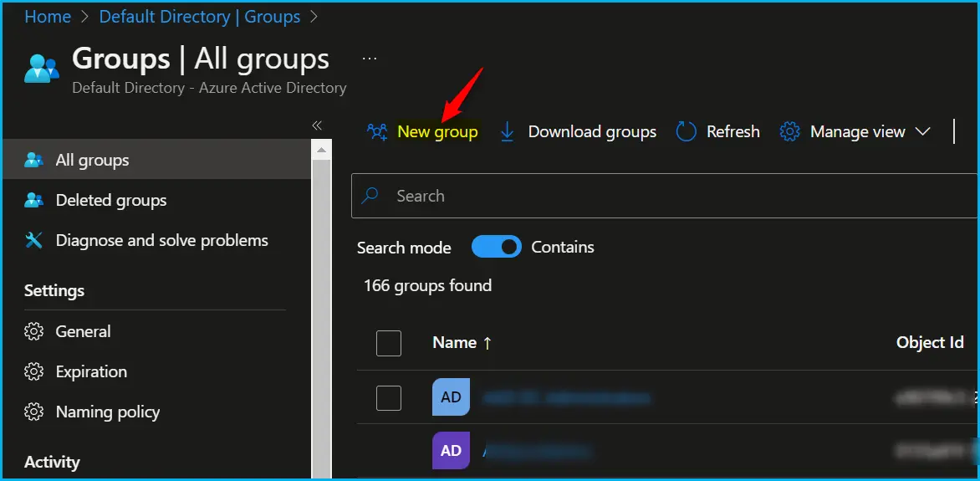Collapse sidebar with double chevron
The width and height of the screenshot is (980, 481).
click(317, 125)
